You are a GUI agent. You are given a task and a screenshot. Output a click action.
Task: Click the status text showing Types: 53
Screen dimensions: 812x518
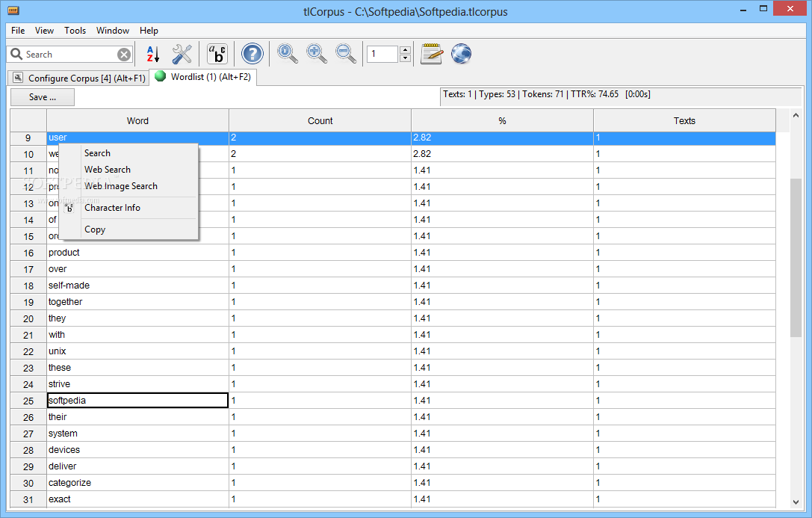tap(498, 94)
